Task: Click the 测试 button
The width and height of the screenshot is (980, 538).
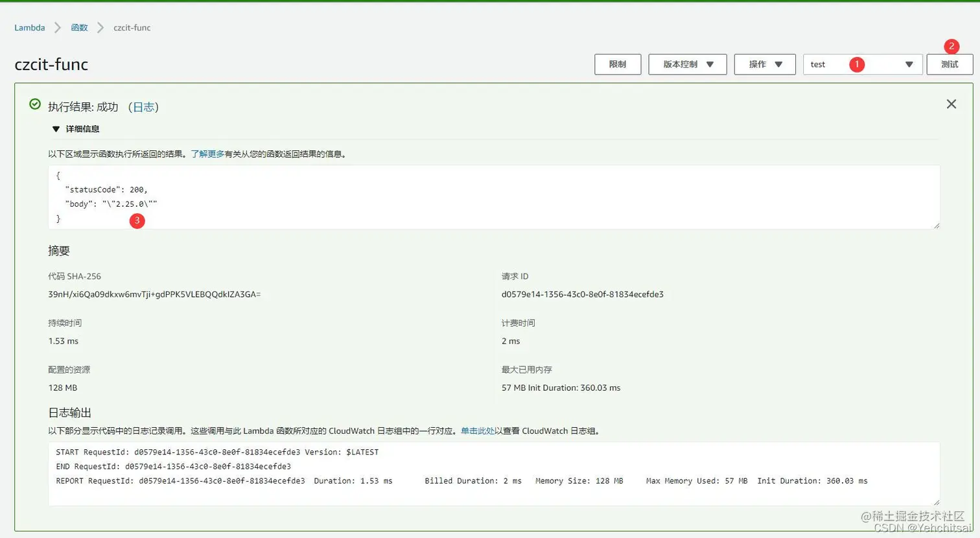Action: tap(950, 64)
